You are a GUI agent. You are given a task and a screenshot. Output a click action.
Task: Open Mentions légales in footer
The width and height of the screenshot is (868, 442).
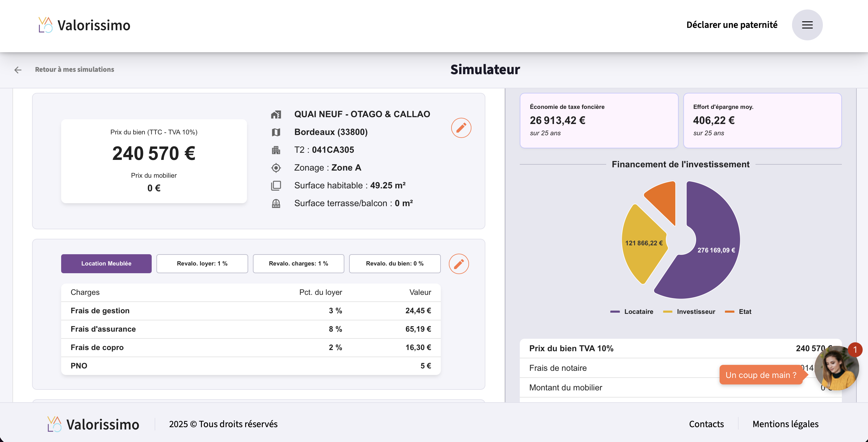point(785,424)
